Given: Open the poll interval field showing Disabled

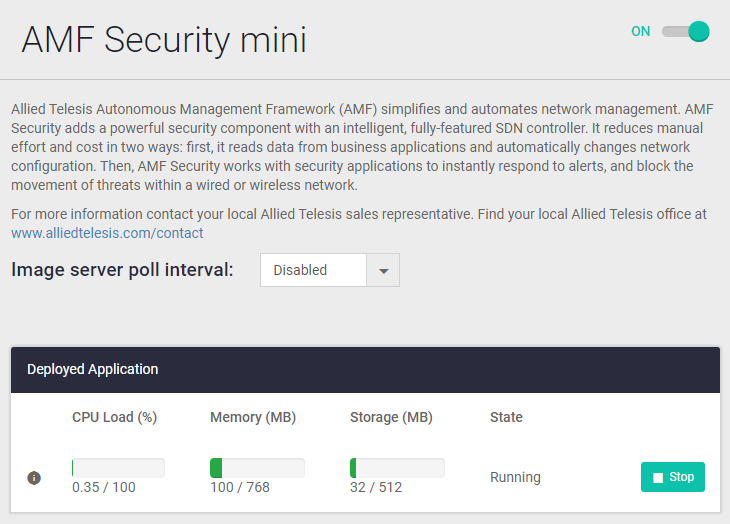Looking at the screenshot, I should point(313,270).
